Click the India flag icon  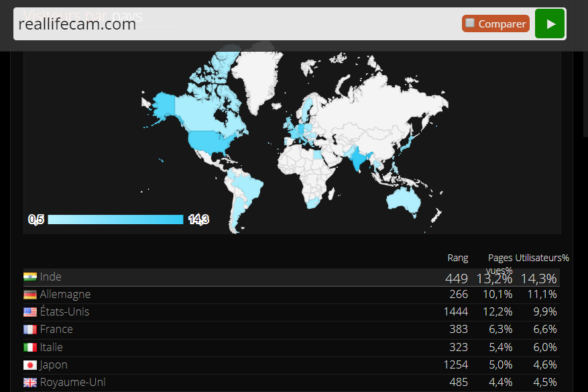(x=30, y=277)
